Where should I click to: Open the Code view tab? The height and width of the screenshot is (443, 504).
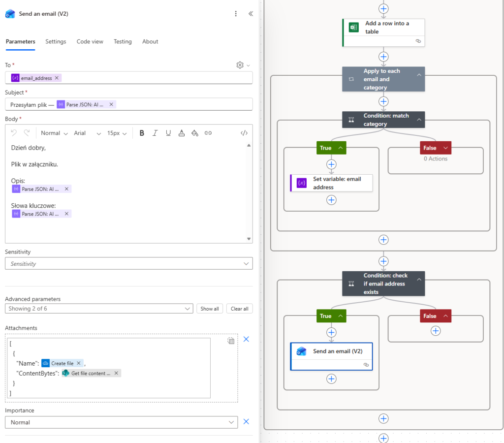(x=90, y=41)
